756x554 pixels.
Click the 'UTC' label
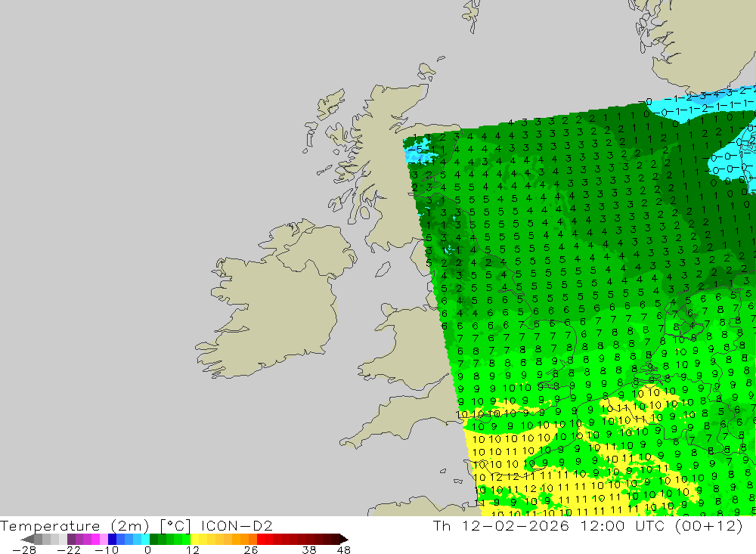(x=650, y=525)
